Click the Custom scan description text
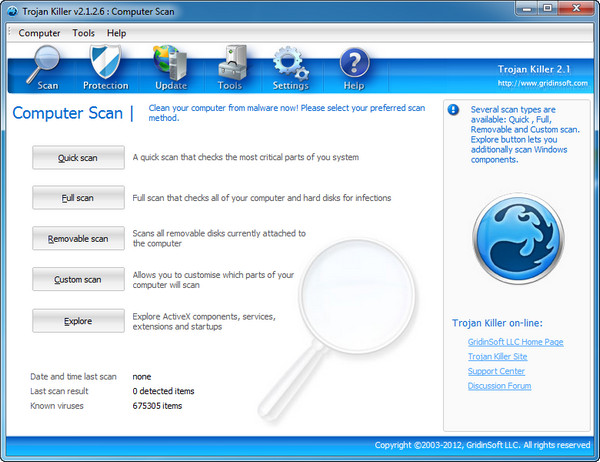The width and height of the screenshot is (600, 462). tap(213, 280)
